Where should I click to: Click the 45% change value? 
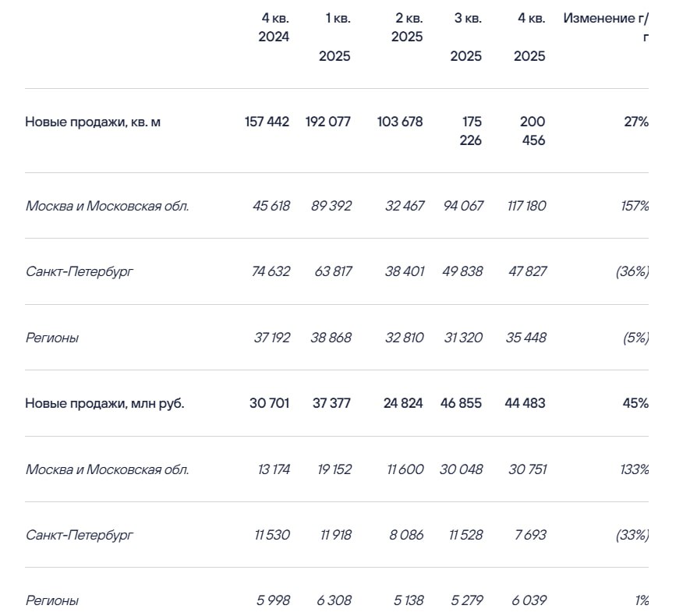pos(635,403)
